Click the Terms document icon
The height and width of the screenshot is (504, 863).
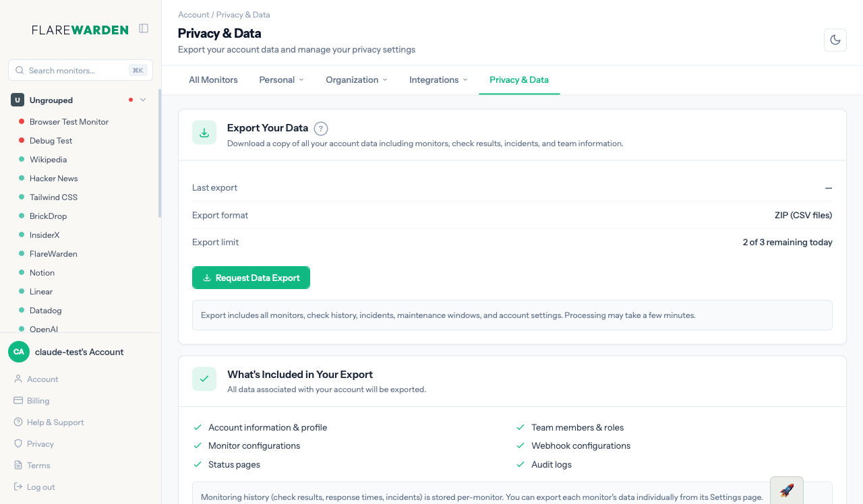(x=18, y=466)
